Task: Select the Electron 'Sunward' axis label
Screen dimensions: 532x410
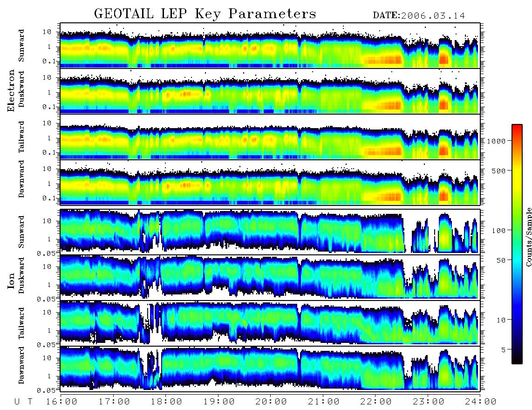Action: coord(21,46)
